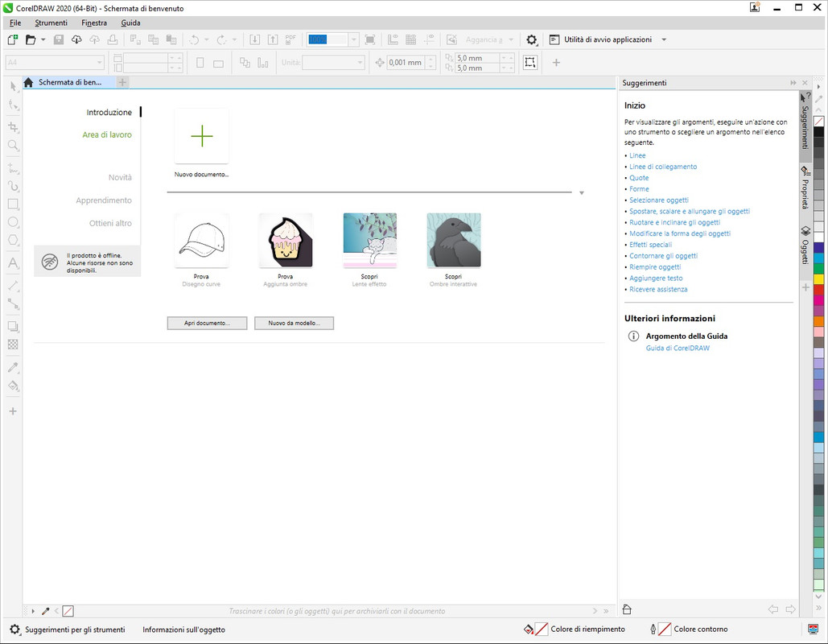828x644 pixels.
Task: Open the cat Lente effetto thumbnail
Action: click(369, 241)
